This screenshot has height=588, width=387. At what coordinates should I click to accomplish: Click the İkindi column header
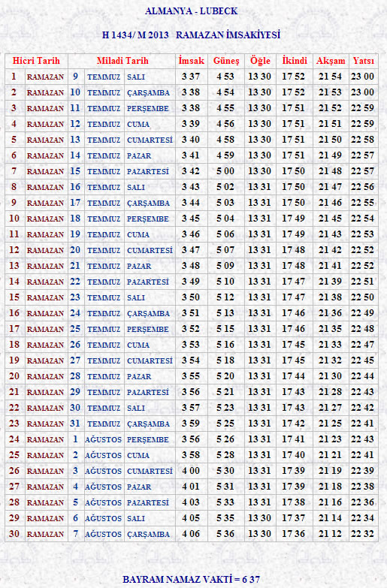click(x=295, y=61)
